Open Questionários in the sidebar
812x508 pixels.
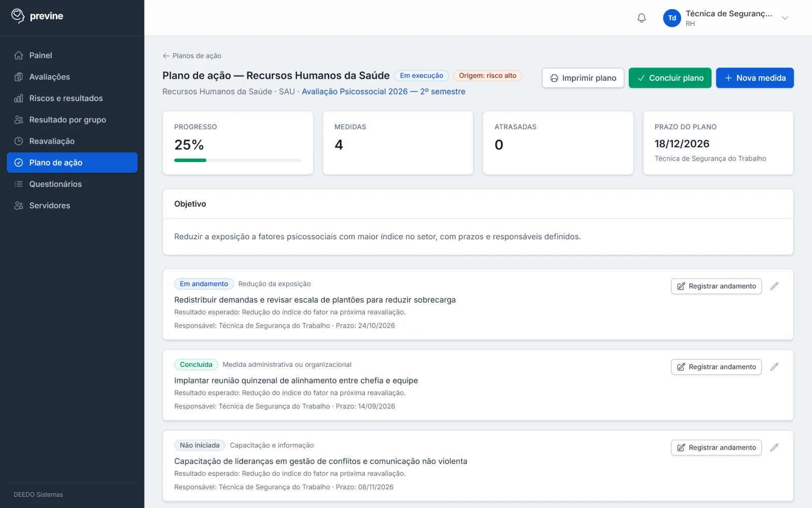click(72, 184)
